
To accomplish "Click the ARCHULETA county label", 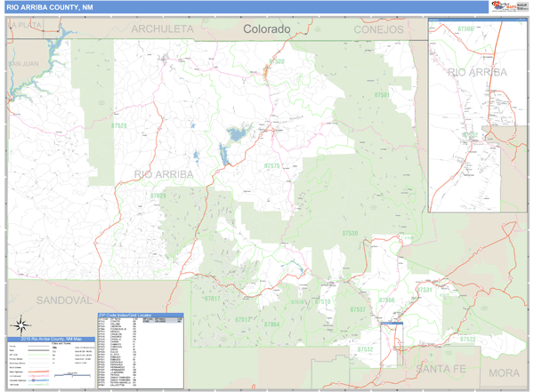I will [162, 29].
